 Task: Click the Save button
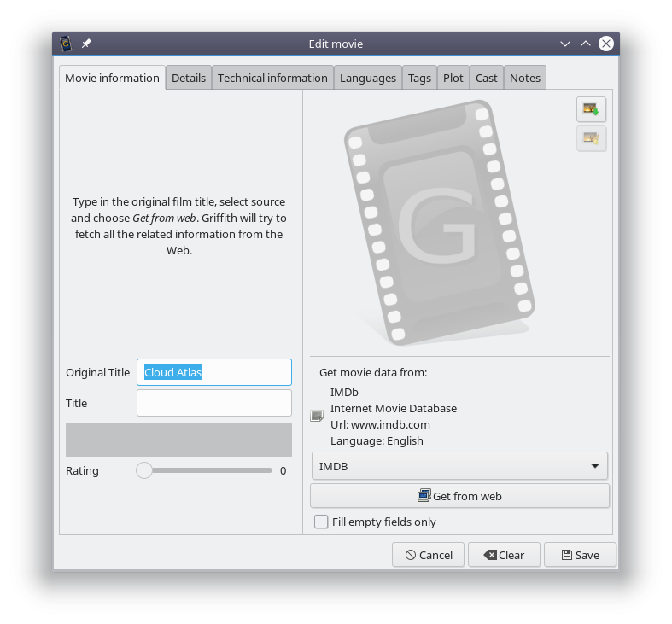pyautogui.click(x=580, y=555)
